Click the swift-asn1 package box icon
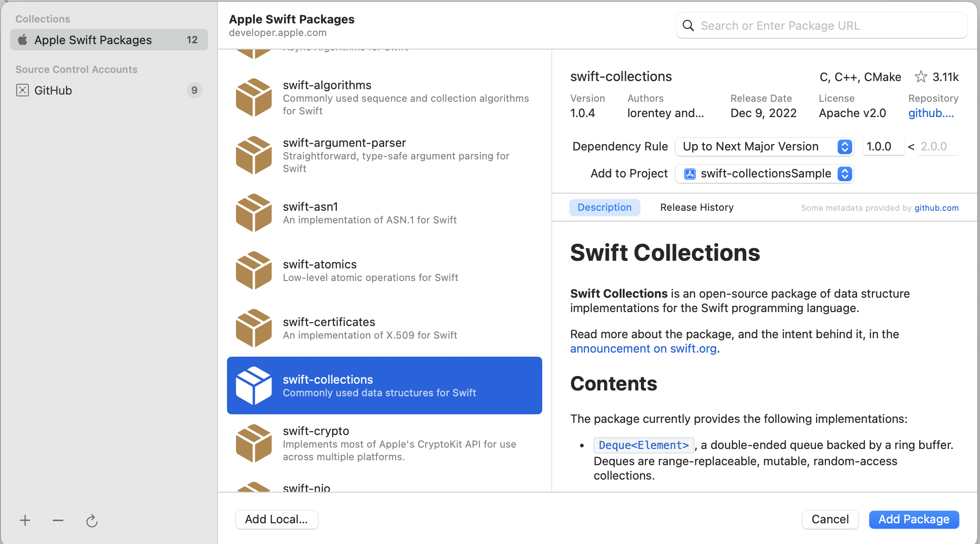 [x=254, y=213]
